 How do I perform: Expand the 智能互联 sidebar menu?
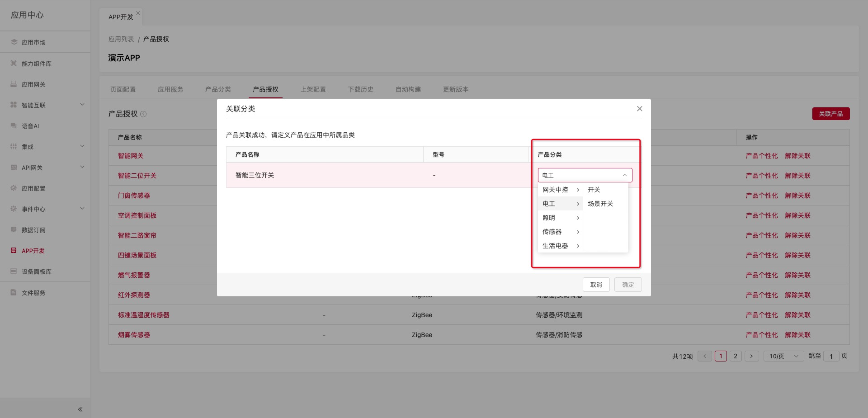[x=82, y=104]
